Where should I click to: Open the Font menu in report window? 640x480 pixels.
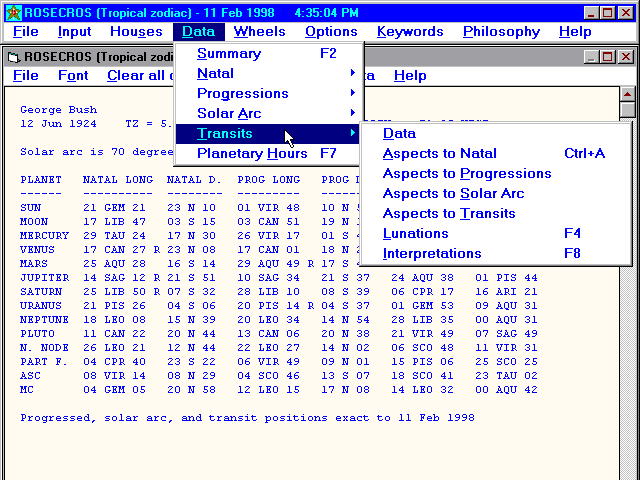tap(73, 76)
